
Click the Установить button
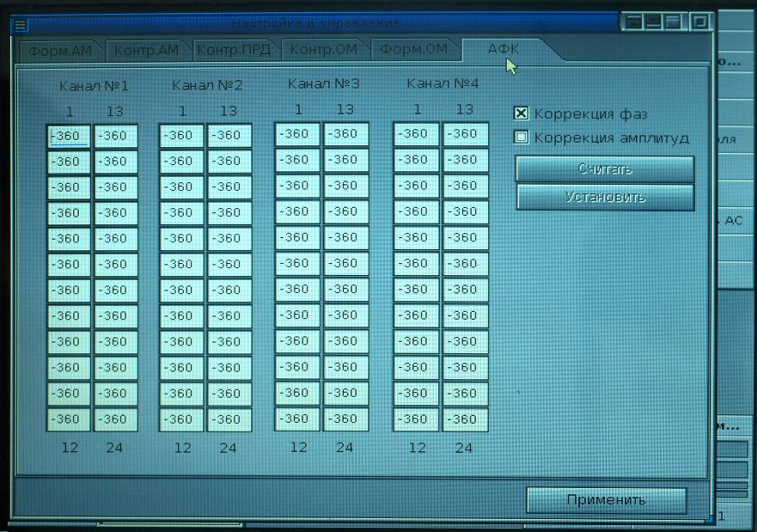point(606,197)
